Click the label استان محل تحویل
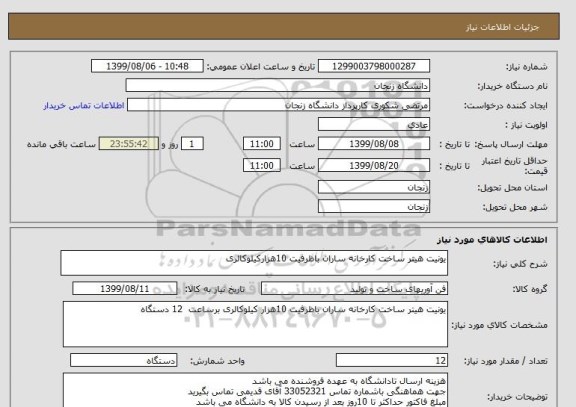The image size is (576, 407). [512, 188]
